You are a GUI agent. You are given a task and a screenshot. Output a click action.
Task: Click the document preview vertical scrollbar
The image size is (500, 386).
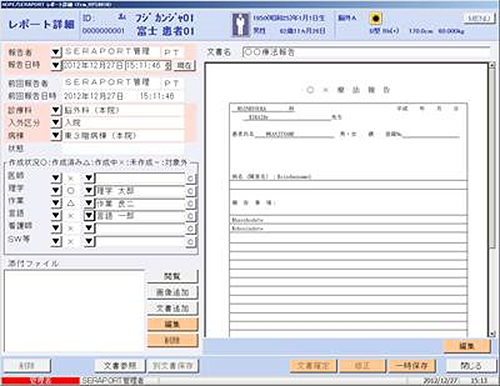(493, 200)
